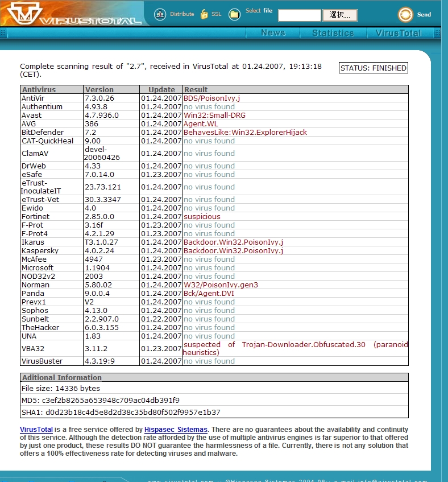The width and height of the screenshot is (448, 482).
Task: Open the VirusTotal link in footer paragraph
Action: tap(36, 430)
